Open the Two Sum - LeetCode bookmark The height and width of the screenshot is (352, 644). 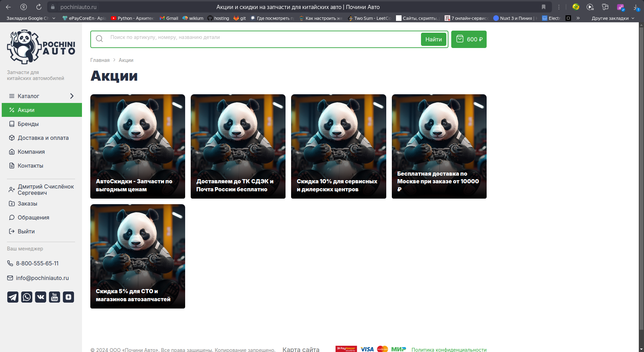tap(370, 18)
